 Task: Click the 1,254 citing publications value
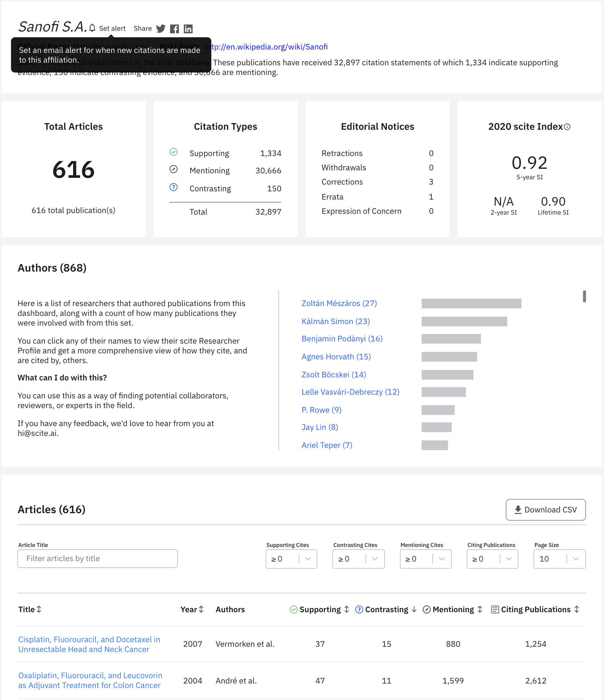[536, 644]
